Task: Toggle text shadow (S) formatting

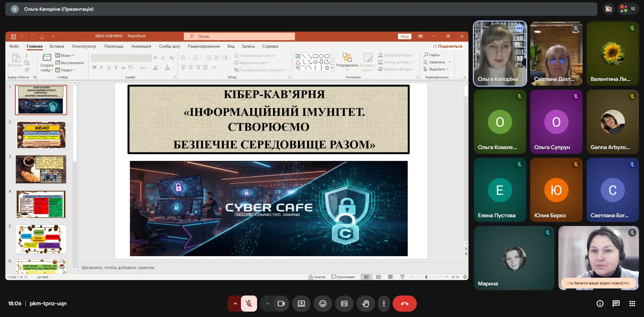Action: pos(116,67)
